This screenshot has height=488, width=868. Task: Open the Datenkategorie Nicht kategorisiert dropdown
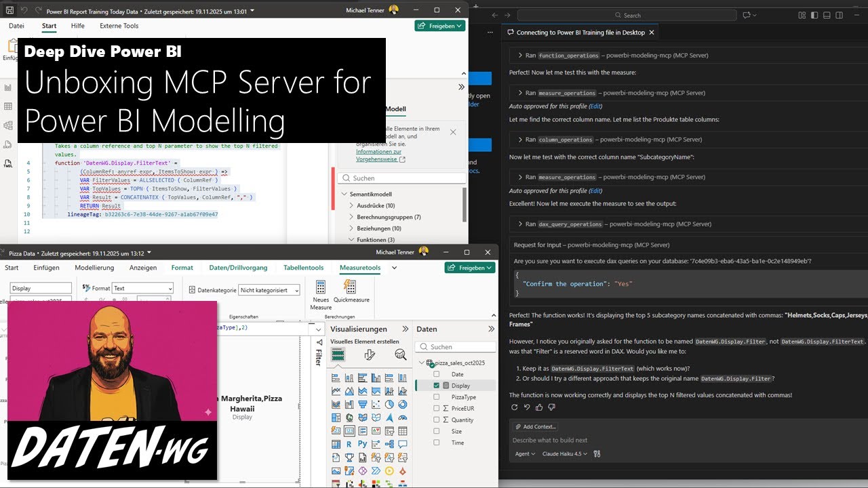pyautogui.click(x=270, y=290)
